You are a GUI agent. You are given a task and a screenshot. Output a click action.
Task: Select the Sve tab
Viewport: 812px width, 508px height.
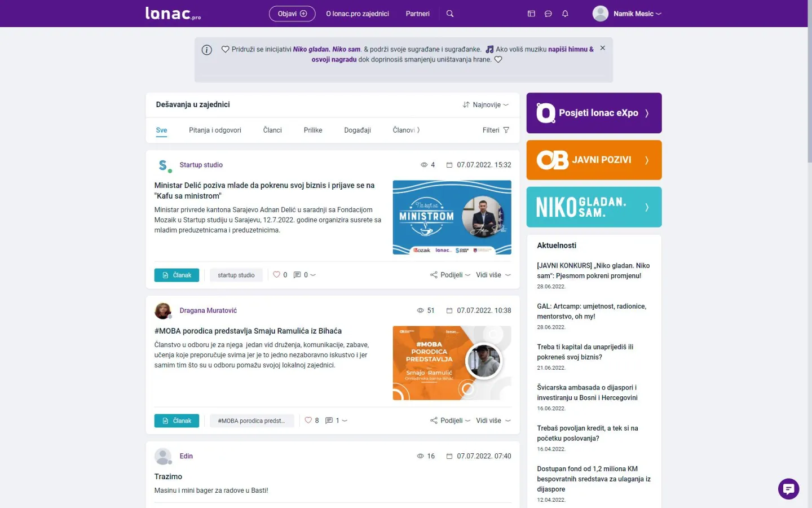coord(161,130)
